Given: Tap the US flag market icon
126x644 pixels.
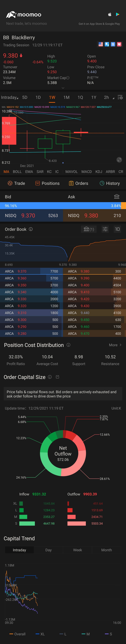Looking at the screenshot, I should tap(101, 44).
